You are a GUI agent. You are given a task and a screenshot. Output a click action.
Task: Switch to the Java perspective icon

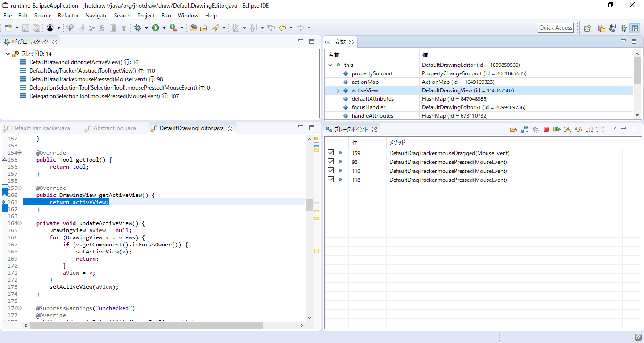click(x=613, y=28)
